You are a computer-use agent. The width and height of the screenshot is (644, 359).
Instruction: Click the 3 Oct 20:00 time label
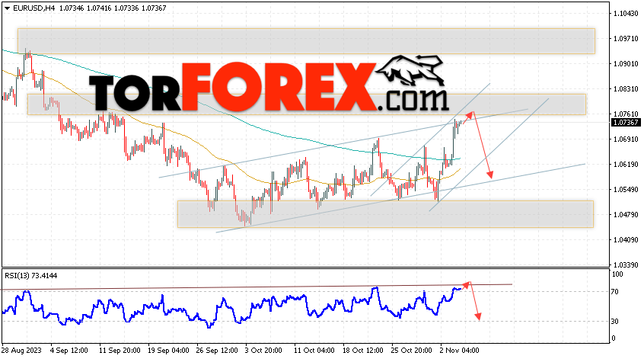[263, 351]
